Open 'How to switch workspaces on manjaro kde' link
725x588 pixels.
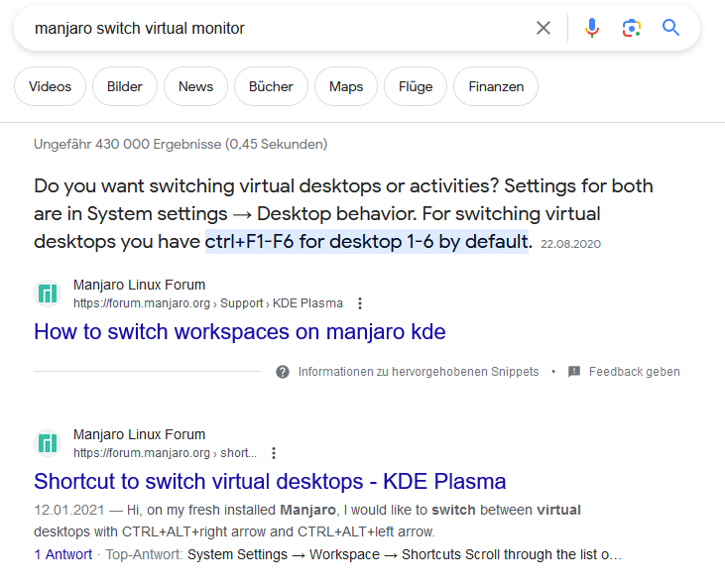click(239, 332)
